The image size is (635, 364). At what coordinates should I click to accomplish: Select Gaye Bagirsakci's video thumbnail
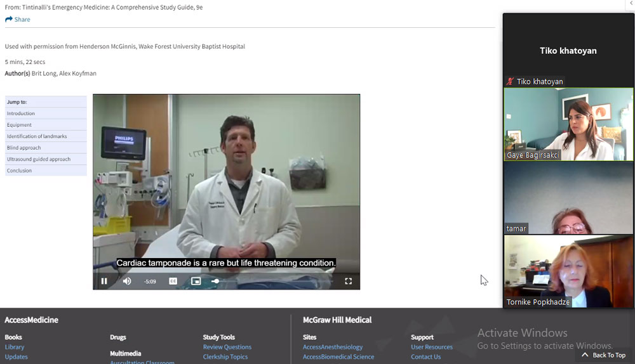click(x=568, y=124)
